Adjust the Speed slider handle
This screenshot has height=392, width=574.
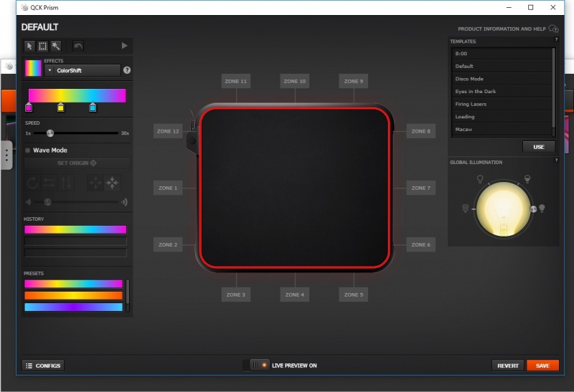pyautogui.click(x=50, y=133)
